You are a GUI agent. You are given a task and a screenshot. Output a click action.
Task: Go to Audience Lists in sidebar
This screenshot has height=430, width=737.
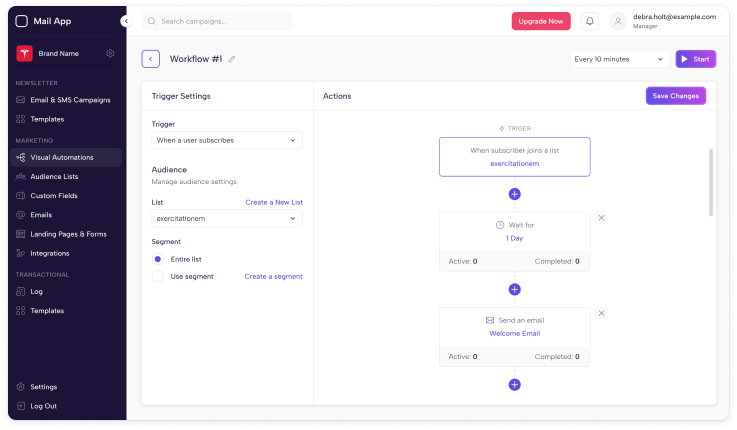[55, 176]
